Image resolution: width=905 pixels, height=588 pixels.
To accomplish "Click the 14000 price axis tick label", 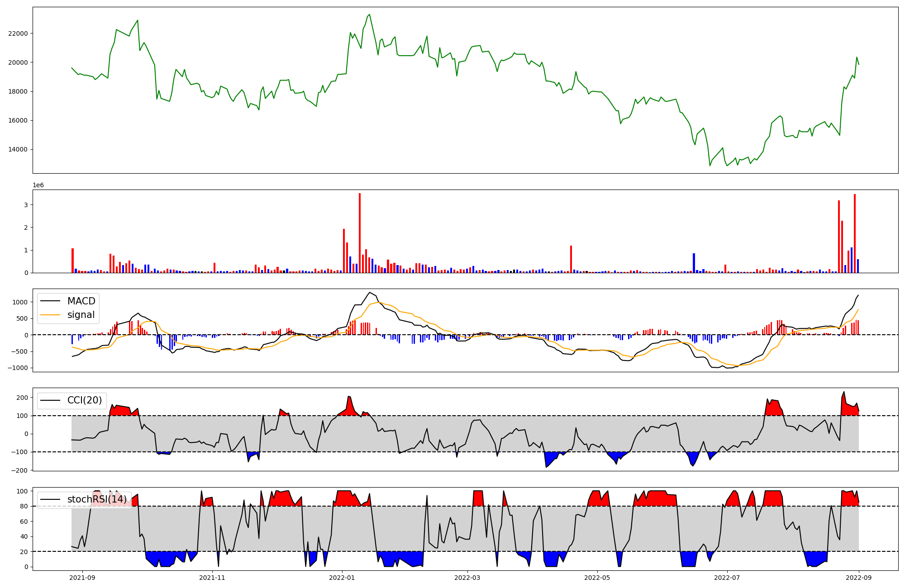I will click(x=18, y=150).
